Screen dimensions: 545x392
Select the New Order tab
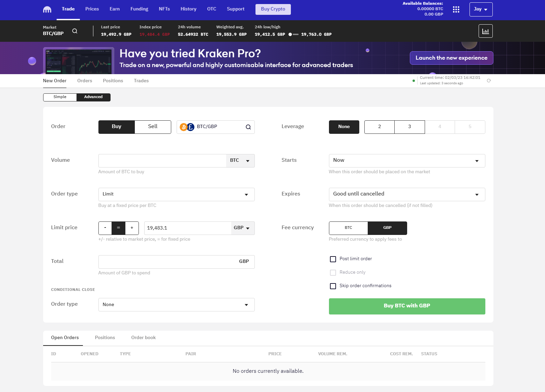[x=55, y=81]
